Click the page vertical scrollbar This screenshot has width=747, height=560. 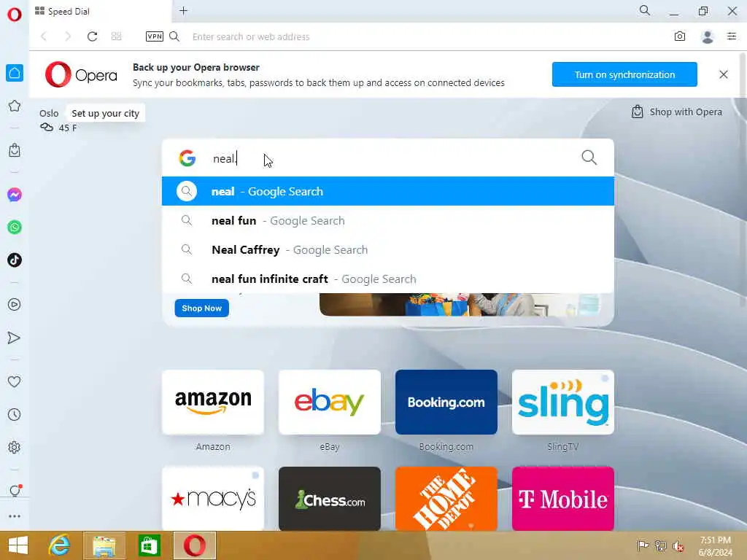(x=743, y=181)
